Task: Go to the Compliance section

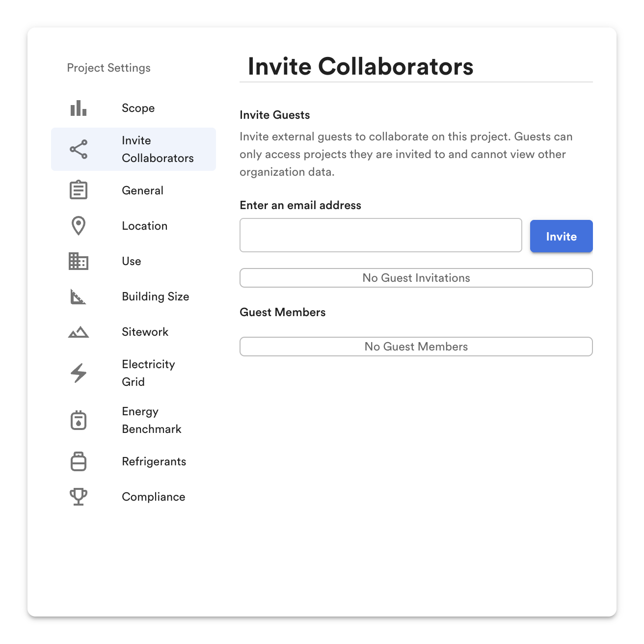Action: point(134,497)
